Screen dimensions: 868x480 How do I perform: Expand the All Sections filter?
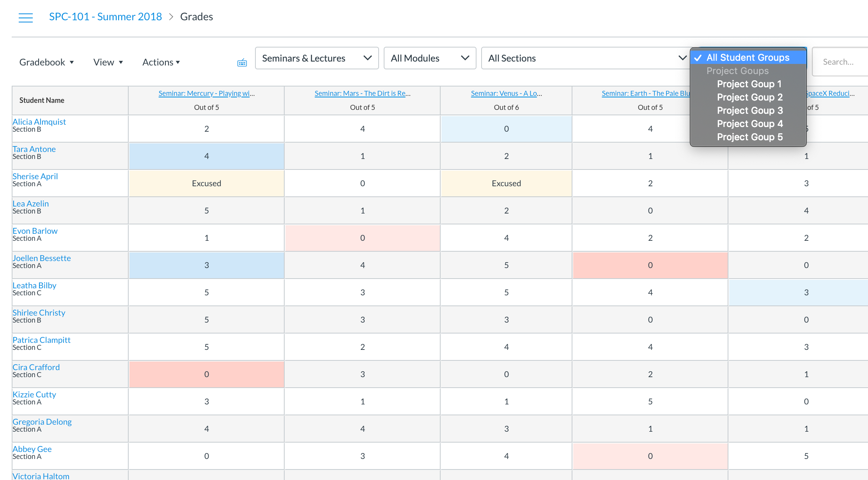point(585,58)
